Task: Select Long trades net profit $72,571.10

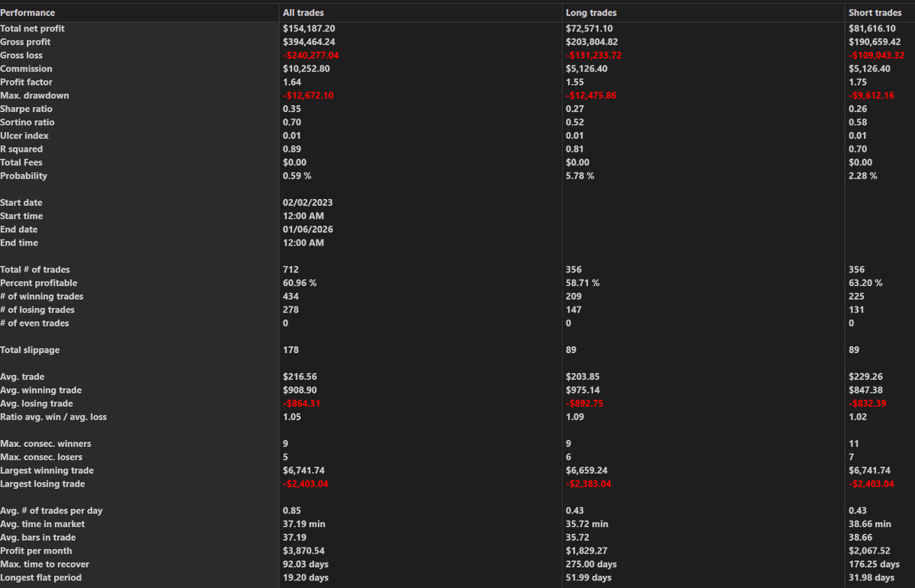Action: click(x=589, y=28)
